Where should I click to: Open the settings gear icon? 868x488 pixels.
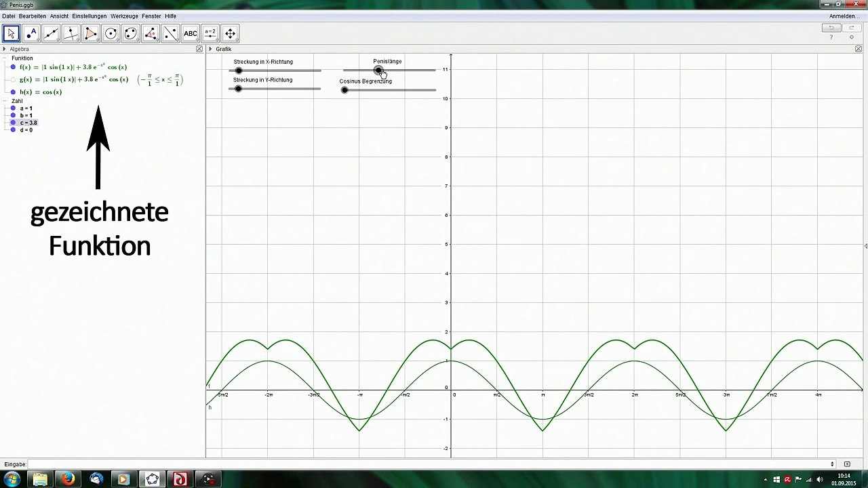click(852, 37)
